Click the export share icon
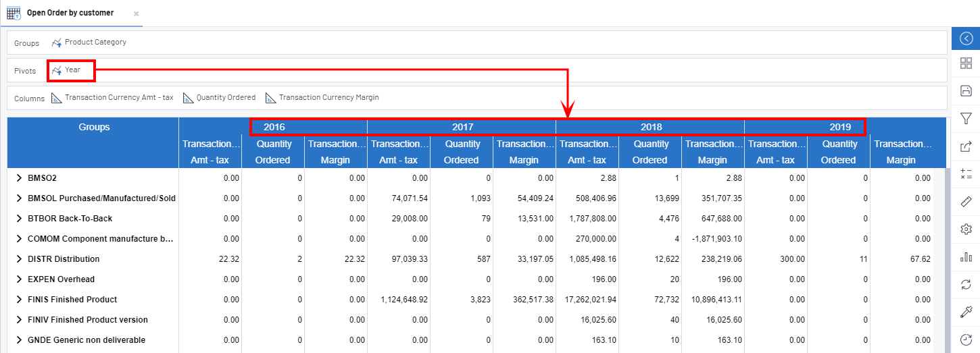Screen dimensions: 980x353 966,146
